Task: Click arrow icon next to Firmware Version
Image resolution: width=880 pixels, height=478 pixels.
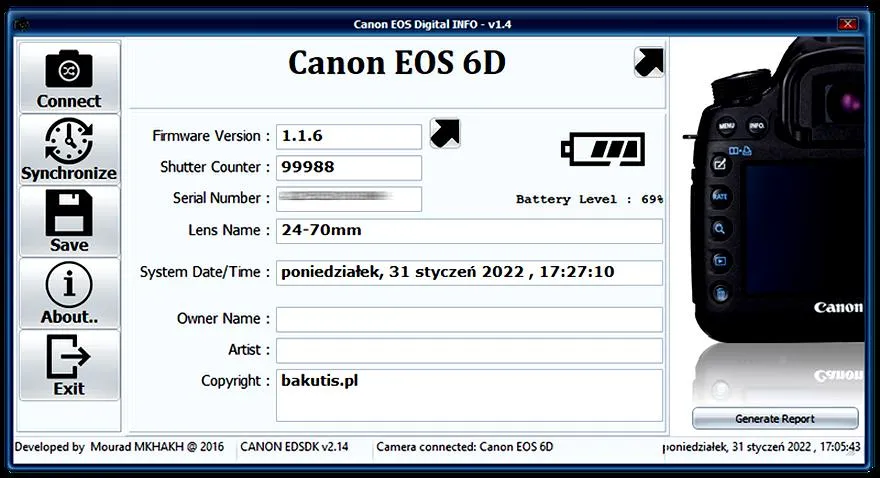Action: [445, 133]
